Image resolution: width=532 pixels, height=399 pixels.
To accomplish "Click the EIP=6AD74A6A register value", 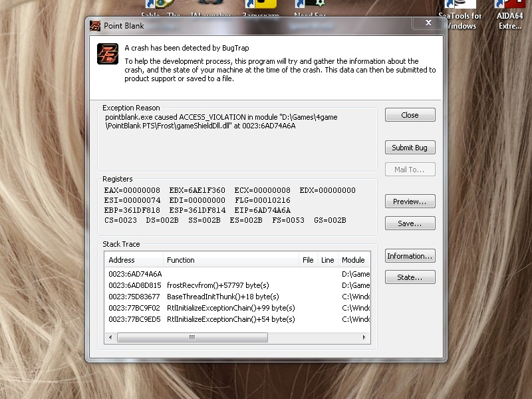I will click(x=262, y=210).
